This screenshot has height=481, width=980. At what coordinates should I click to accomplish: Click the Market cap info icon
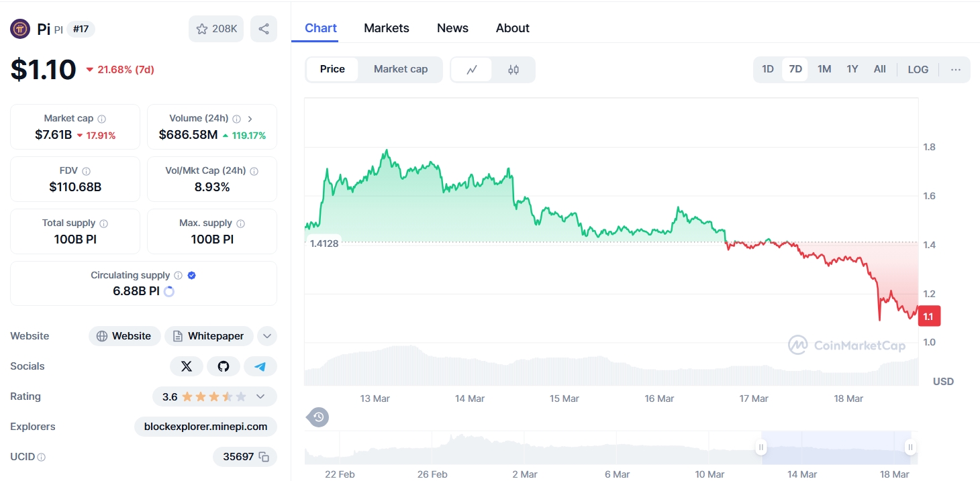pyautogui.click(x=102, y=119)
